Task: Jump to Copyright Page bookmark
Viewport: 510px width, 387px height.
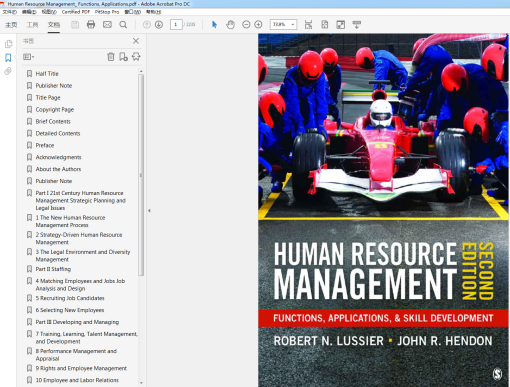Action: [x=55, y=110]
